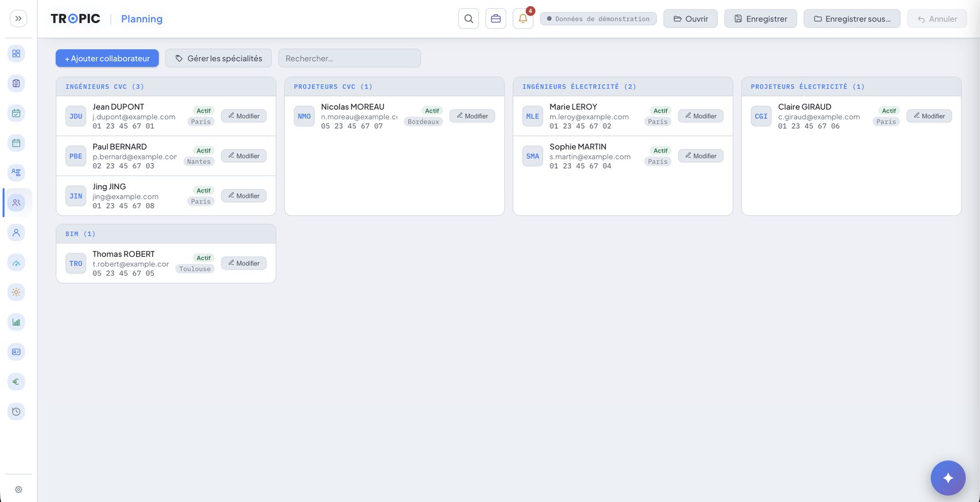
Task: Click Enregistrer sous… button
Action: 852,19
